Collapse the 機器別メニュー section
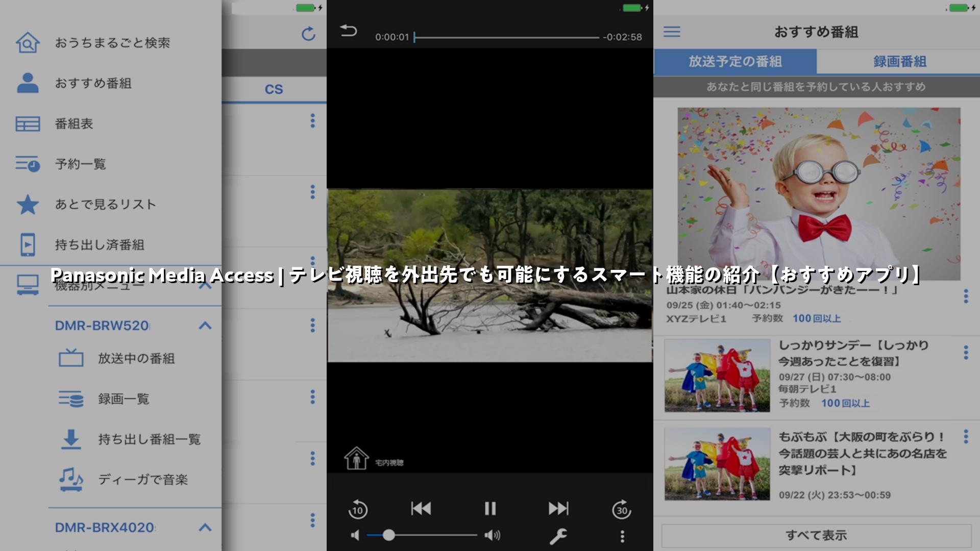Viewport: 980px width, 551px height. pyautogui.click(x=205, y=286)
